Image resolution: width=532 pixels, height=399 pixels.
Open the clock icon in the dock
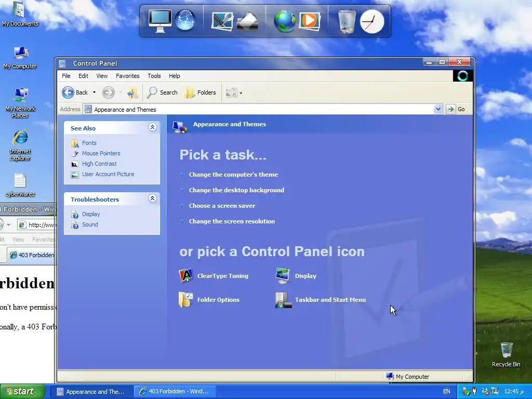click(x=372, y=21)
